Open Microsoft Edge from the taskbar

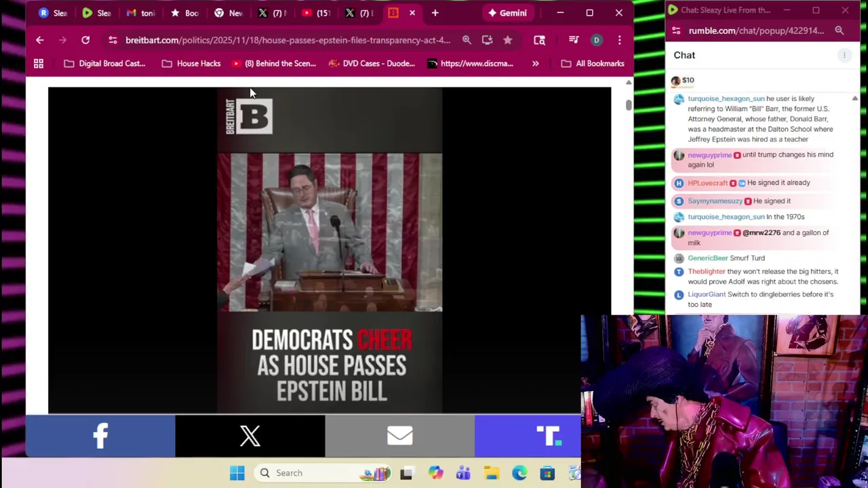point(519,473)
